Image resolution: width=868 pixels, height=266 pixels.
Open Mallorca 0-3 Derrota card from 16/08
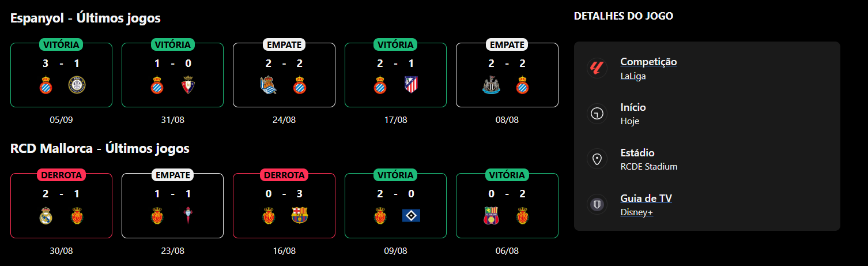point(284,205)
